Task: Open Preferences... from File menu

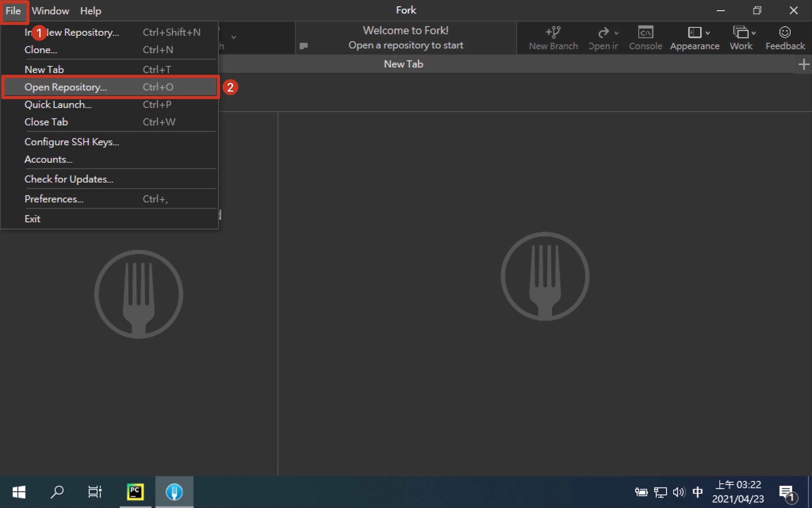Action: click(109, 199)
